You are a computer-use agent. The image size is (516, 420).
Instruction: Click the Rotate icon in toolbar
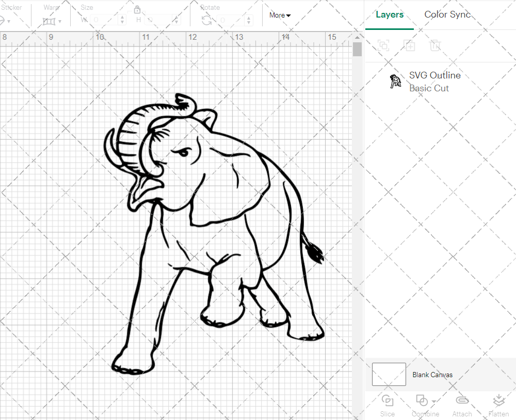coord(206,20)
